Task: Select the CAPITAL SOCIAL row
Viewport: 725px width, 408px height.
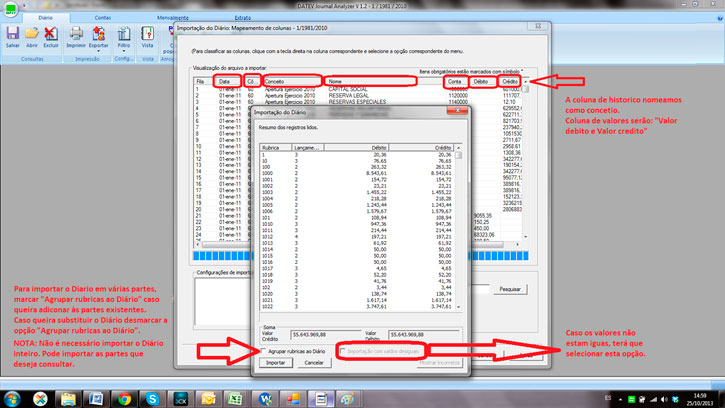Action: (358, 89)
